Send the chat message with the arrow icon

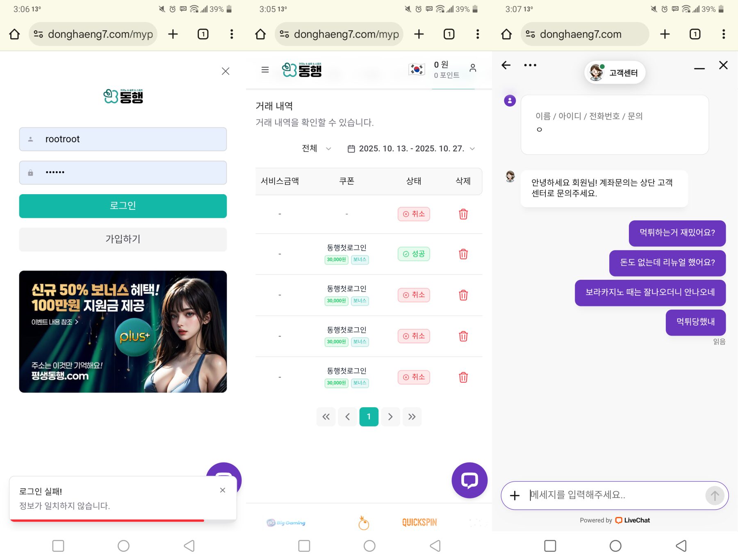click(x=715, y=496)
